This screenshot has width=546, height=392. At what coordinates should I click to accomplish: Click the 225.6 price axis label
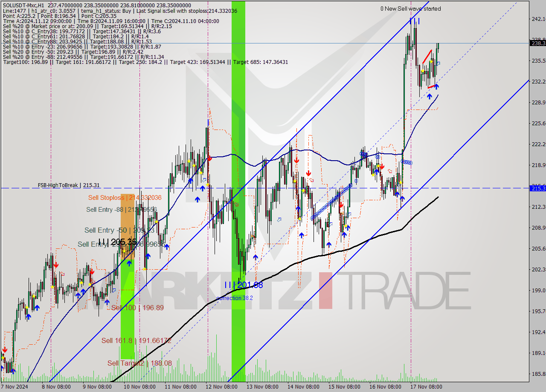click(538, 123)
